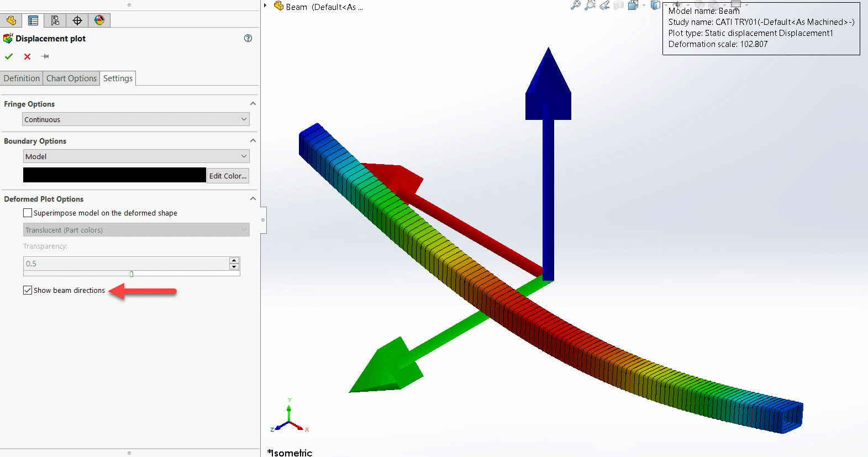Screen dimensions: 868x457
Task: Click the coordinate triad in viewport corner
Action: (x=290, y=417)
